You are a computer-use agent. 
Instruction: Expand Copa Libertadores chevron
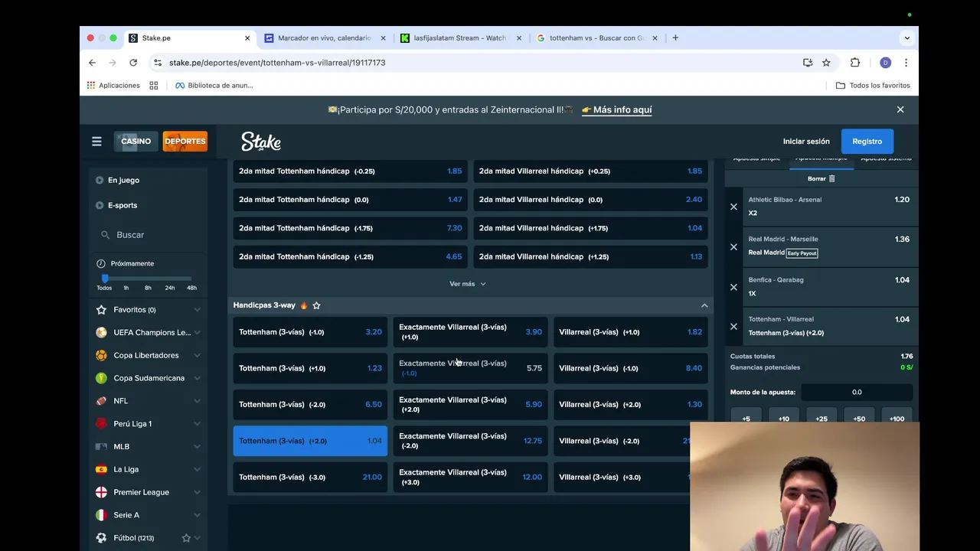point(197,355)
